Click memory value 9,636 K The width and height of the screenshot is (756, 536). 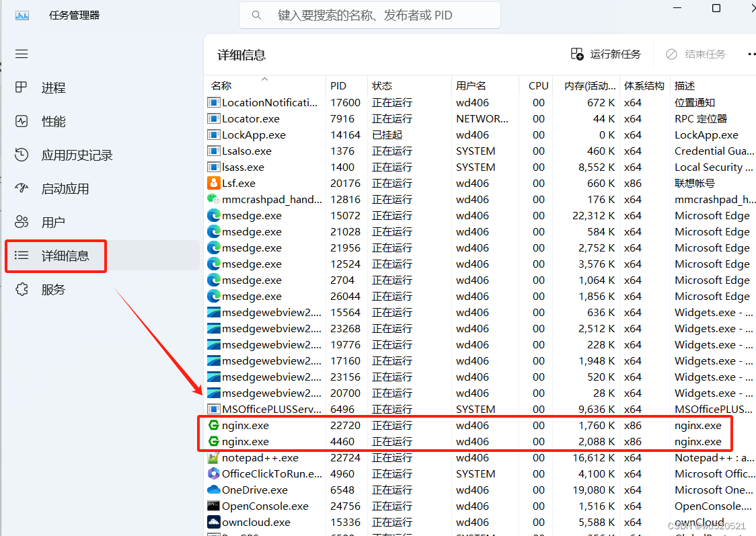click(597, 410)
